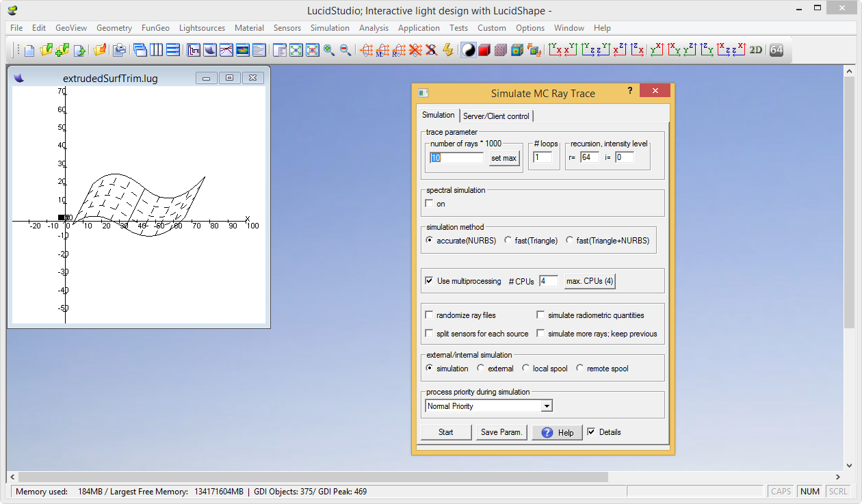Click the Zoom In magnifier icon
Viewport: 862px width, 504px height.
click(x=329, y=50)
